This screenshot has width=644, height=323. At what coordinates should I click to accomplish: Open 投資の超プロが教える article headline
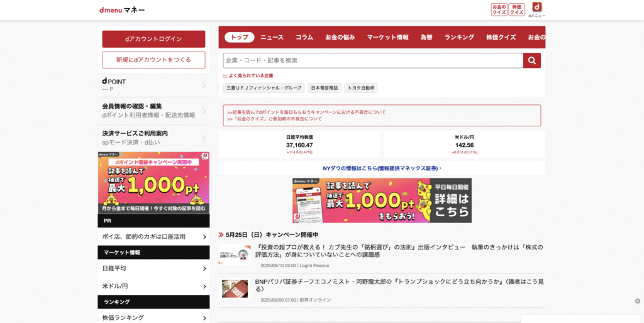(x=399, y=251)
